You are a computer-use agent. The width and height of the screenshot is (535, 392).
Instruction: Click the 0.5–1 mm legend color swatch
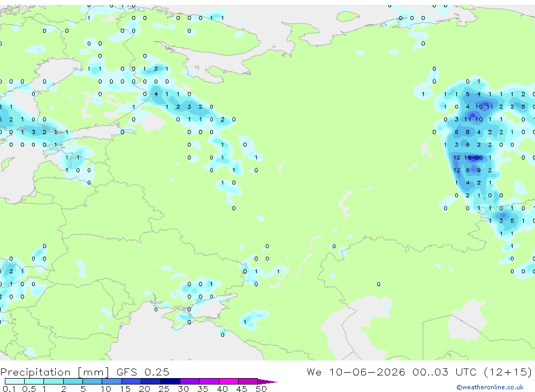click(34, 381)
